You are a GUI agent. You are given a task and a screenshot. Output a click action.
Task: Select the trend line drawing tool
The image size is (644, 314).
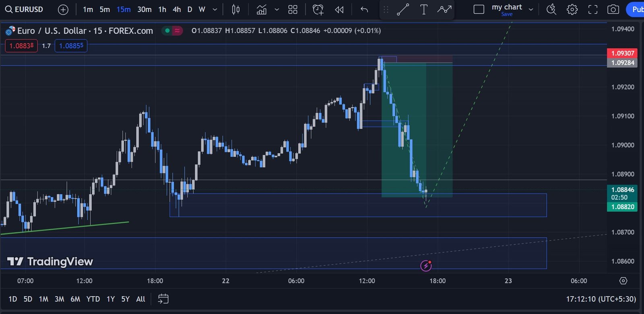point(403,9)
